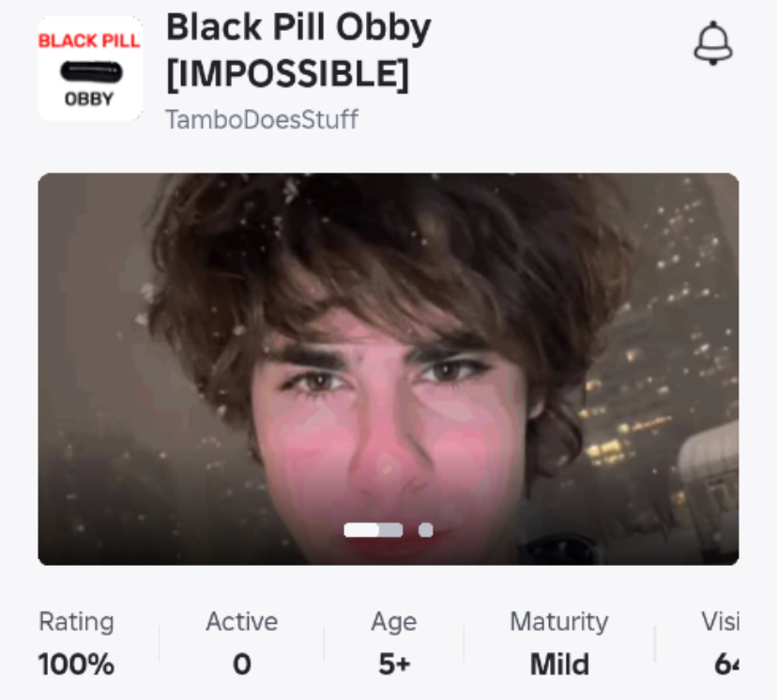Select the first carousel indicator pill
Image resolution: width=777 pixels, height=700 pixels.
[x=373, y=529]
